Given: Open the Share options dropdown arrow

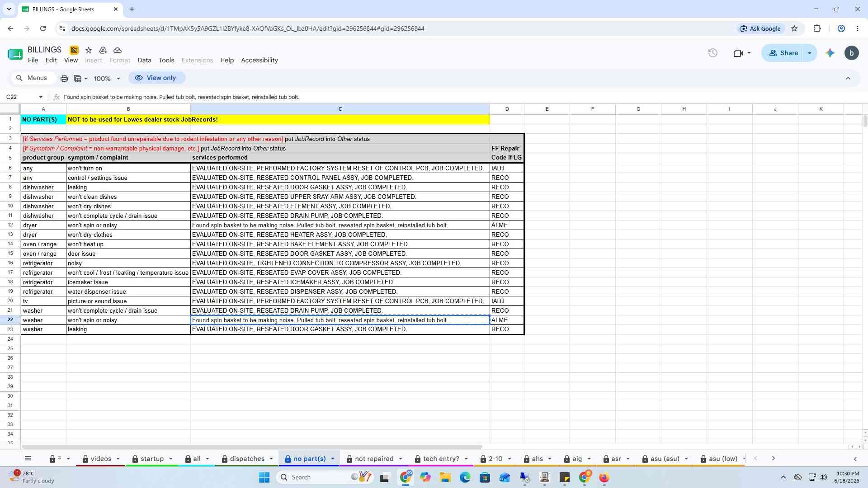Looking at the screenshot, I should pyautogui.click(x=810, y=53).
